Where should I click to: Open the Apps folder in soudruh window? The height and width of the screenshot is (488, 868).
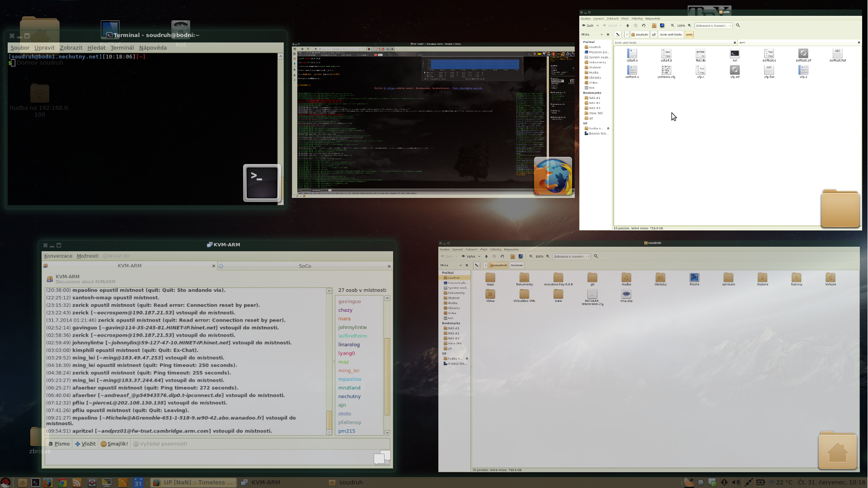490,279
